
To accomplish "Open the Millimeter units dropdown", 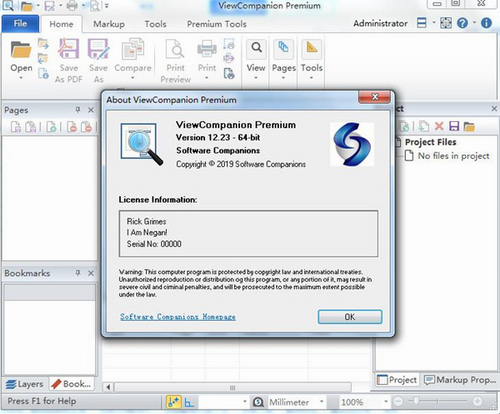I will coord(322,402).
